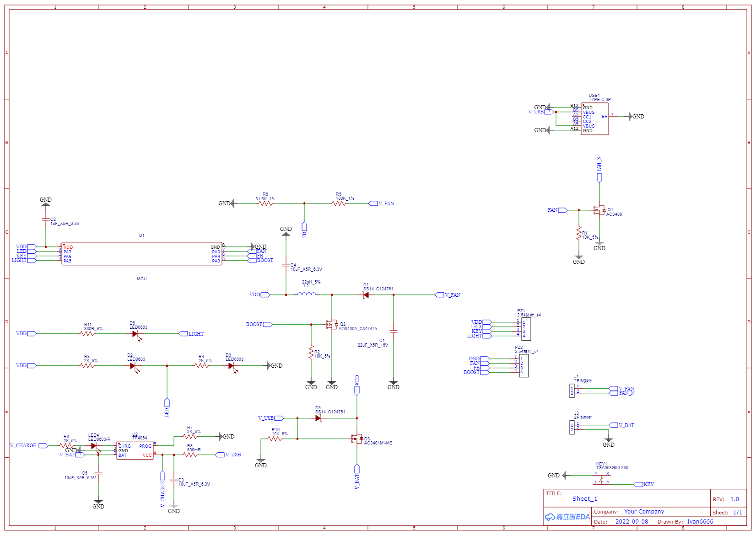Click LED D3 symbol
The height and width of the screenshot is (535, 756).
(232, 367)
